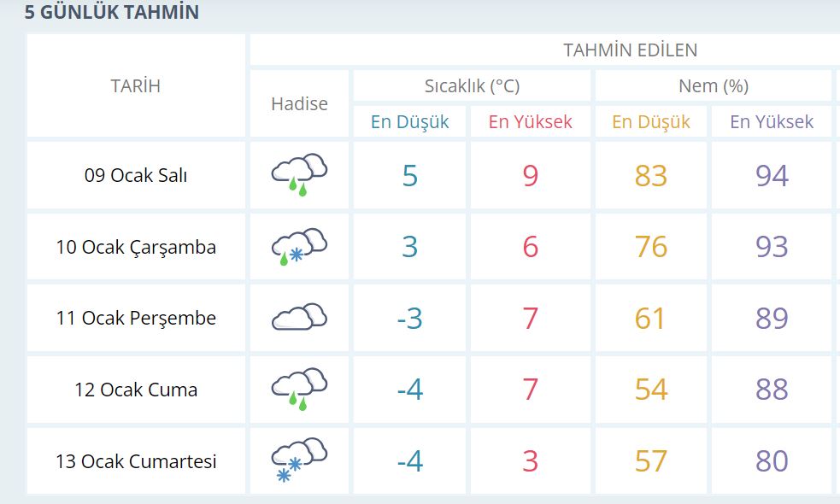Viewport: 840px width, 504px height.
Task: Click the cloudy icon for 11 Ocak Perşembe
Action: 299,317
